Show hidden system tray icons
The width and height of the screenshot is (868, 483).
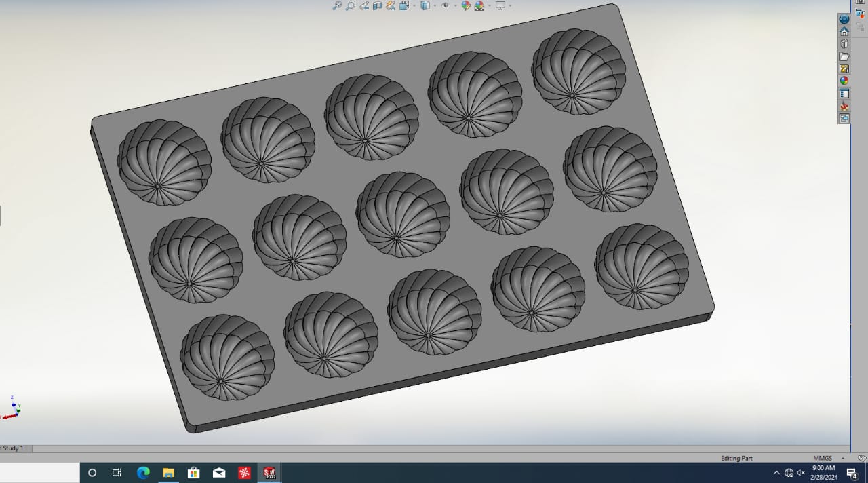pyautogui.click(x=776, y=473)
